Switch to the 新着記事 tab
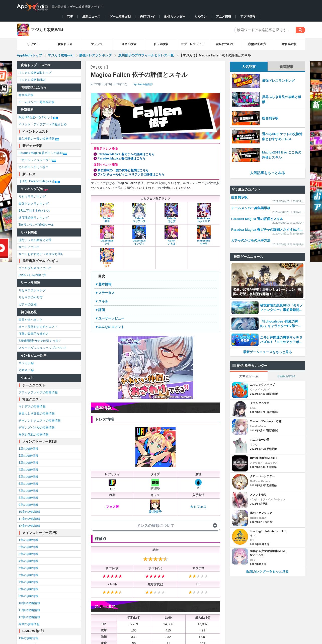Screen dimensions: 322x644 click(286, 67)
